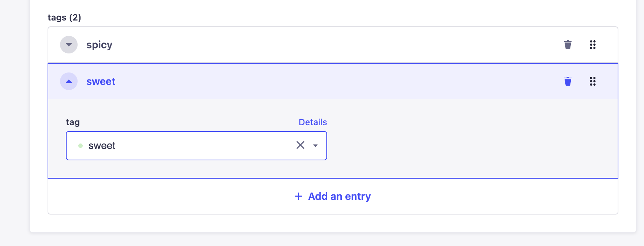This screenshot has width=644, height=246.
Task: Click sweet value text in combobox
Action: [102, 146]
